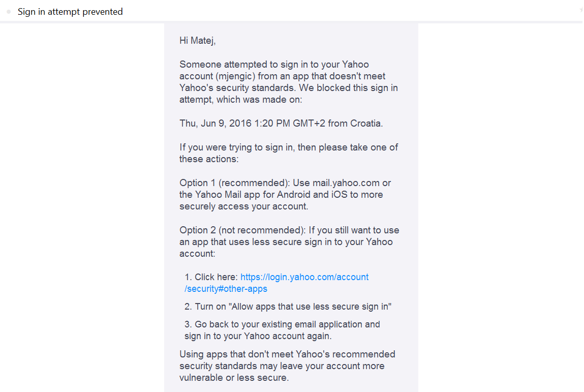Image resolution: width=584 pixels, height=392 pixels.
Task: Follow the /security#other-apps link portion
Action: [x=226, y=289]
